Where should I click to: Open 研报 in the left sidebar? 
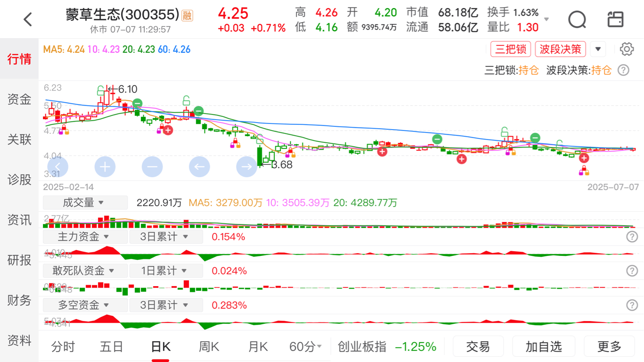pos(19,260)
